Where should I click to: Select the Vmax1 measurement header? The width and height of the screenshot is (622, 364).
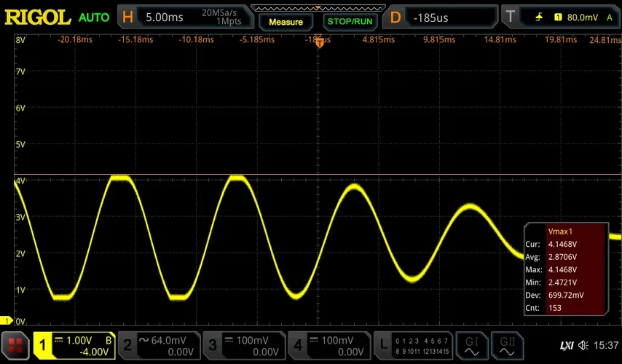[560, 232]
